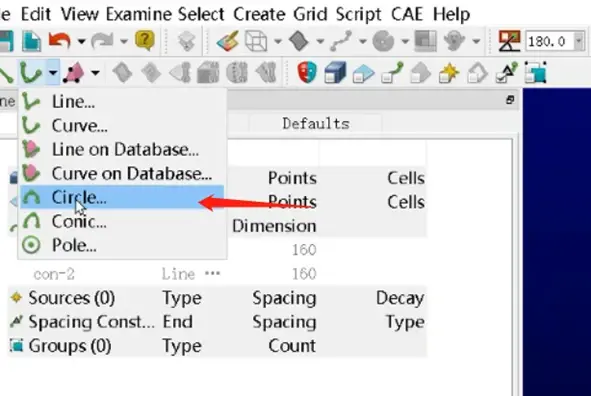591x396 pixels.
Task: Click the dotted curve line-style icon
Action: [341, 41]
